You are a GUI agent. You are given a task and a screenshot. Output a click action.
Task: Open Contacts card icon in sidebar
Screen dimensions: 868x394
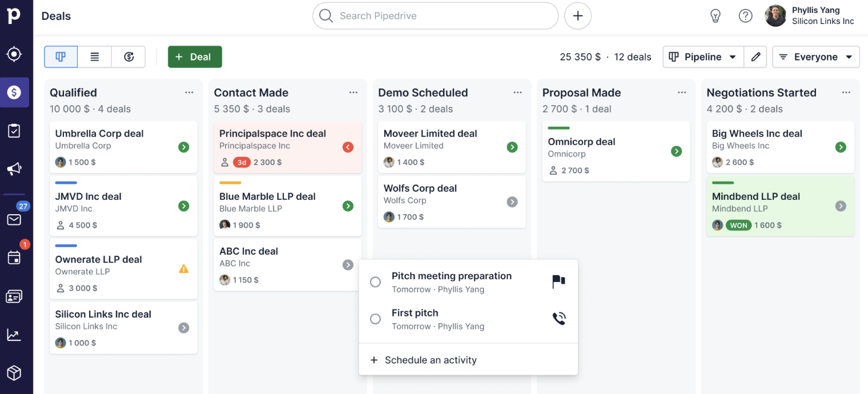click(14, 296)
